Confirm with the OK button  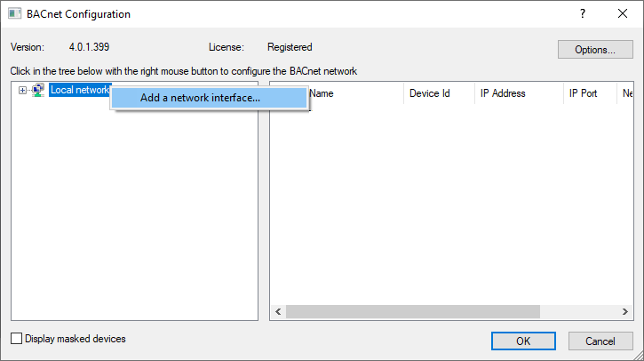(x=523, y=341)
